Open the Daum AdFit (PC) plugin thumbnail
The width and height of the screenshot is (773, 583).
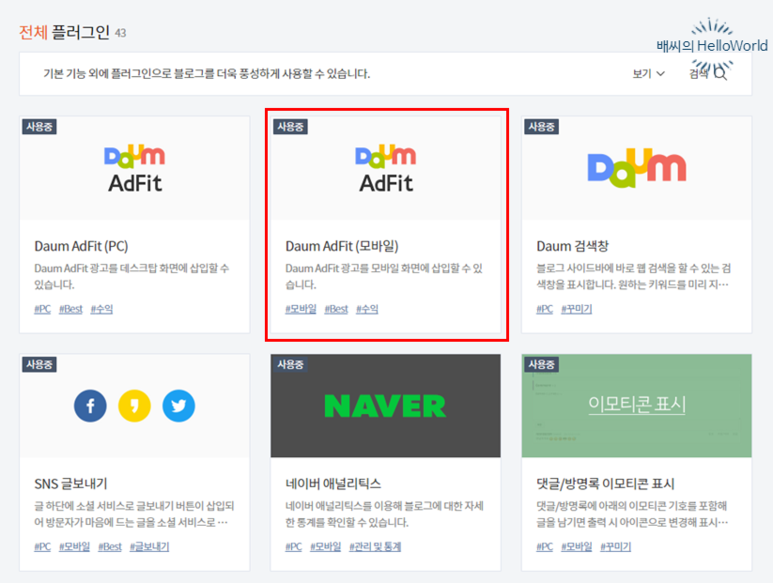point(135,169)
